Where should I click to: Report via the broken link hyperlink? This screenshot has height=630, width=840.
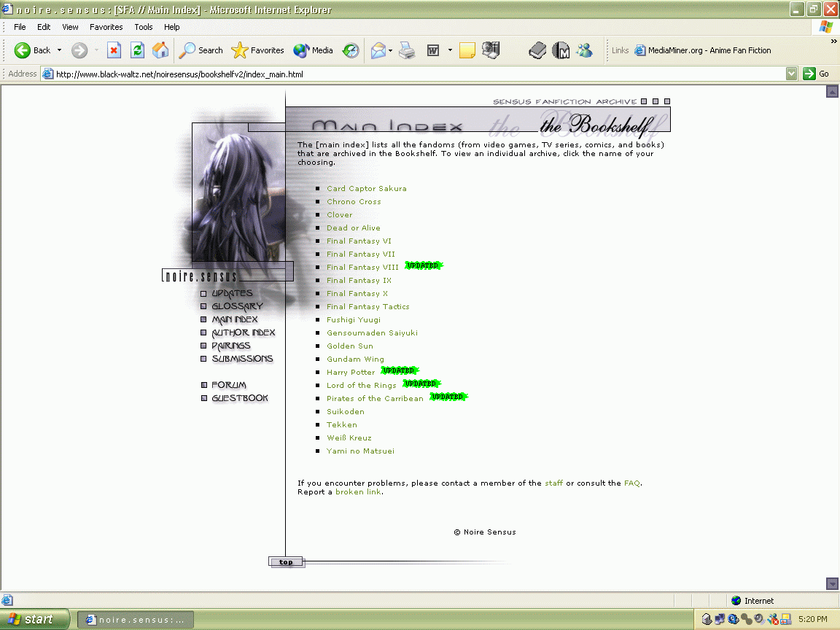358,491
